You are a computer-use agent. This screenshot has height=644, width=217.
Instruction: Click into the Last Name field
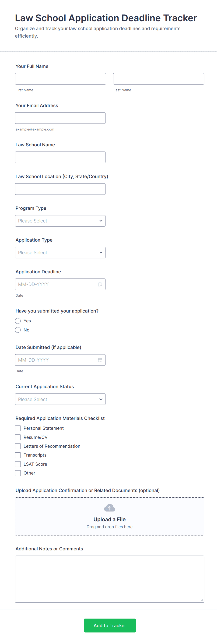pyautogui.click(x=158, y=79)
